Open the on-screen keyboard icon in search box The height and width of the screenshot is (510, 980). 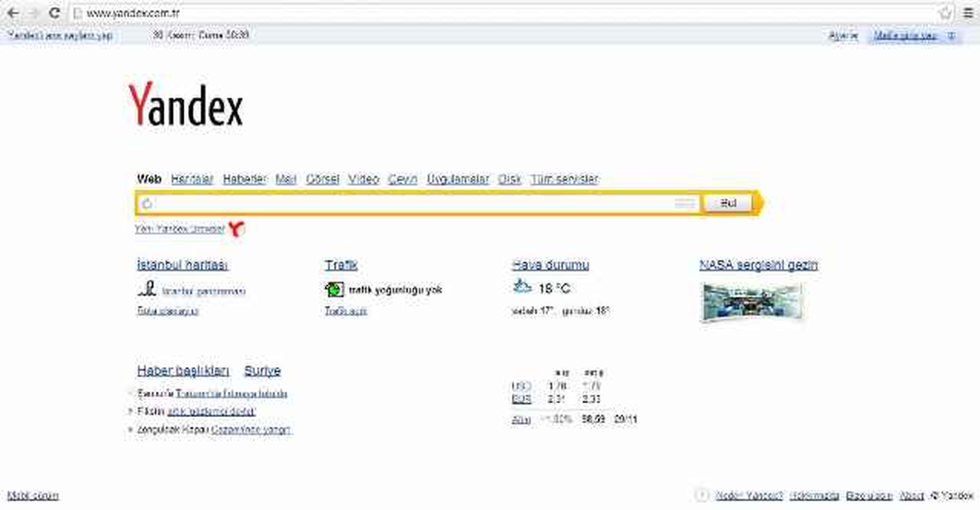pos(685,203)
